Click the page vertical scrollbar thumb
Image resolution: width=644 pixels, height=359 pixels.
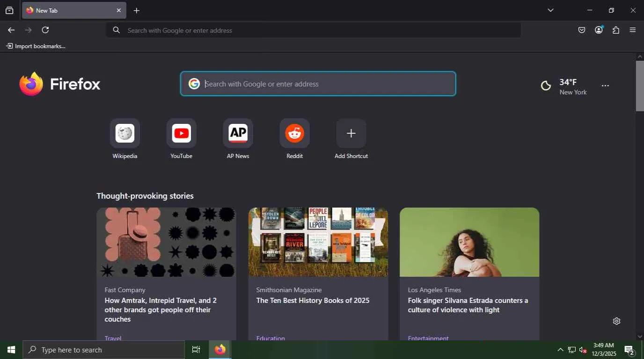640,86
